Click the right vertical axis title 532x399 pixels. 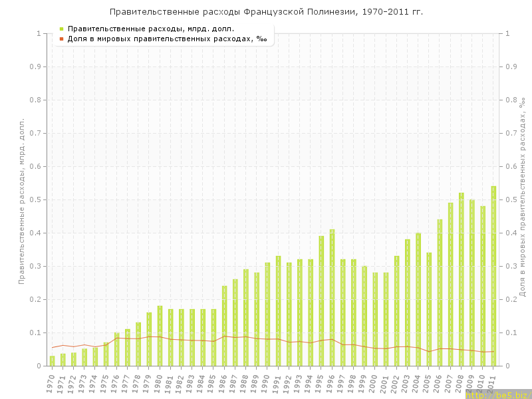[x=522, y=197]
